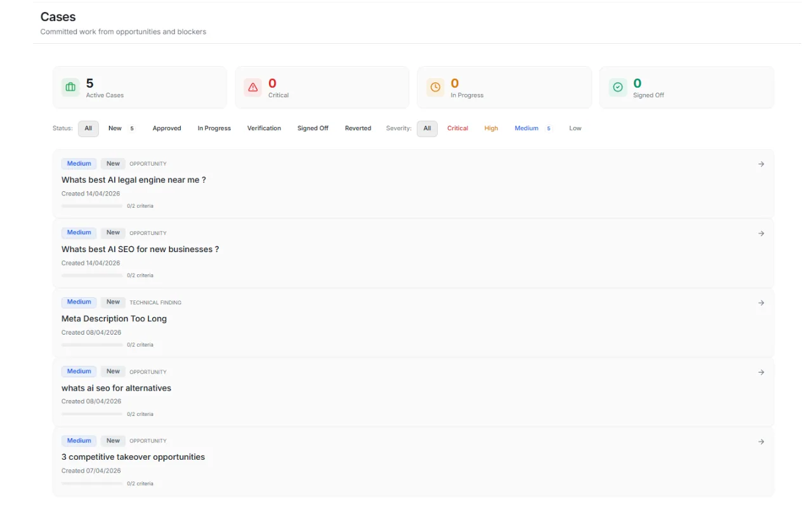Image resolution: width=812 pixels, height=508 pixels.
Task: Open the 'Whats best AI legal engine' case arrow
Action: [x=761, y=164]
